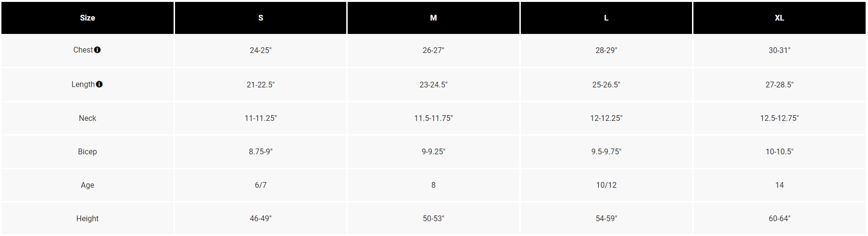868x236 pixels.
Task: Click the Chest row label
Action: (83, 50)
